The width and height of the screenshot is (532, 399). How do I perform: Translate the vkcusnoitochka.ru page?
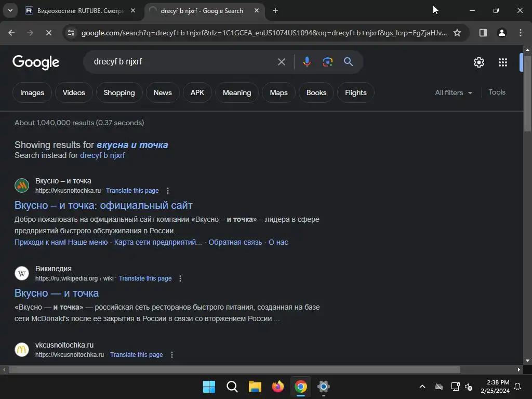(x=137, y=354)
